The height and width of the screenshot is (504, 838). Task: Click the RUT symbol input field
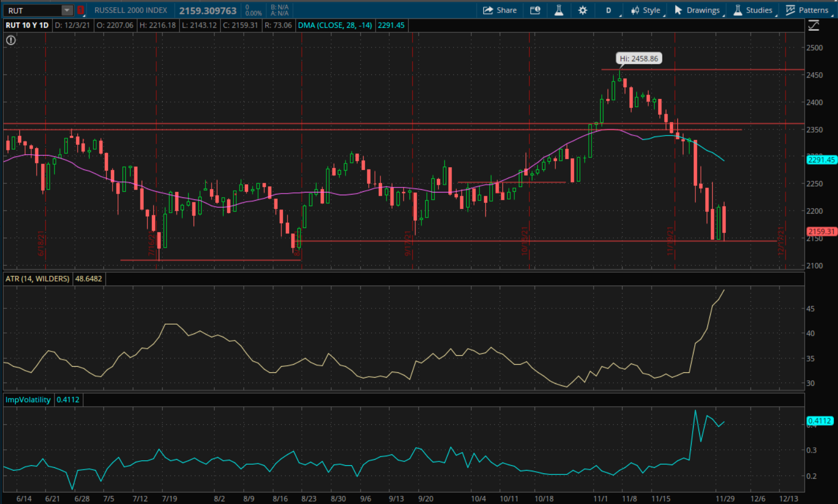point(33,10)
